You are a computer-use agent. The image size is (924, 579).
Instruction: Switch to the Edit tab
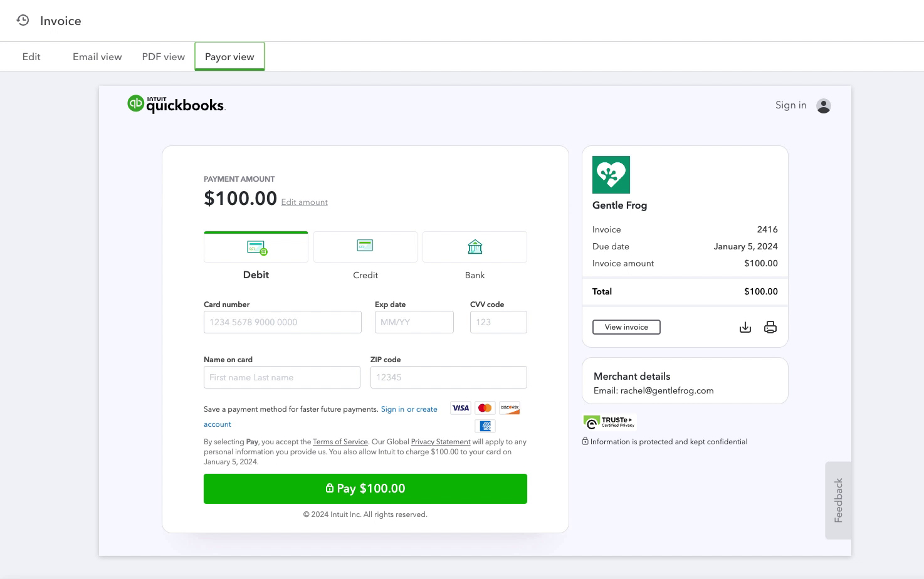coord(31,56)
